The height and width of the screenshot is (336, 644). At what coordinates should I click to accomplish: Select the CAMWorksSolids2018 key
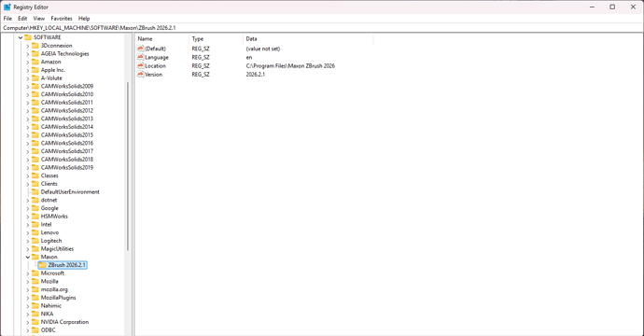click(67, 160)
